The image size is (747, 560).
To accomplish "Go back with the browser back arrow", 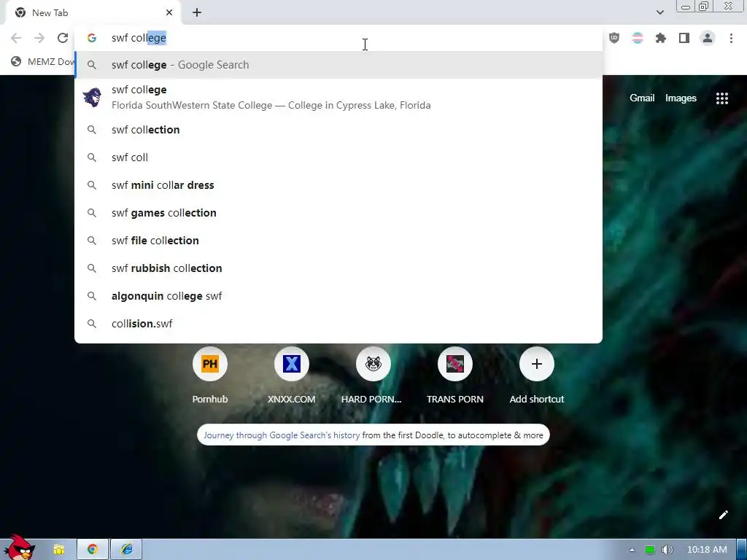I will (16, 38).
